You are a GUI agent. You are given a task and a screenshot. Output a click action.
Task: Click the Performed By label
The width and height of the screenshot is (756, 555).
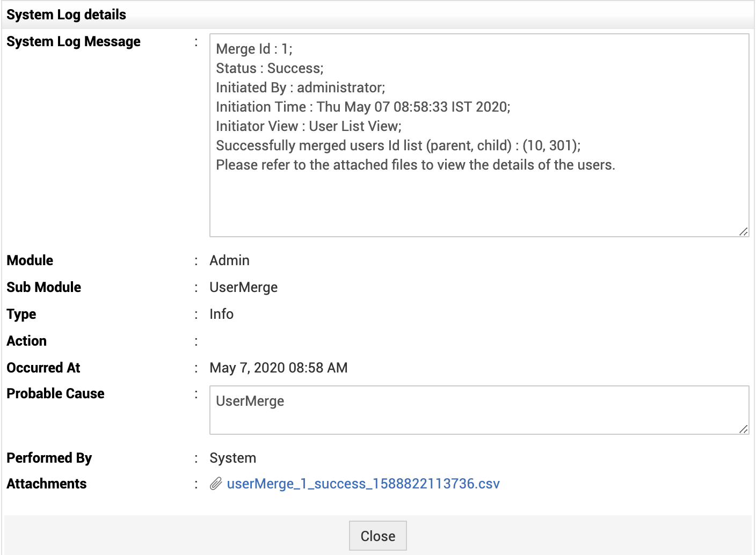[49, 458]
